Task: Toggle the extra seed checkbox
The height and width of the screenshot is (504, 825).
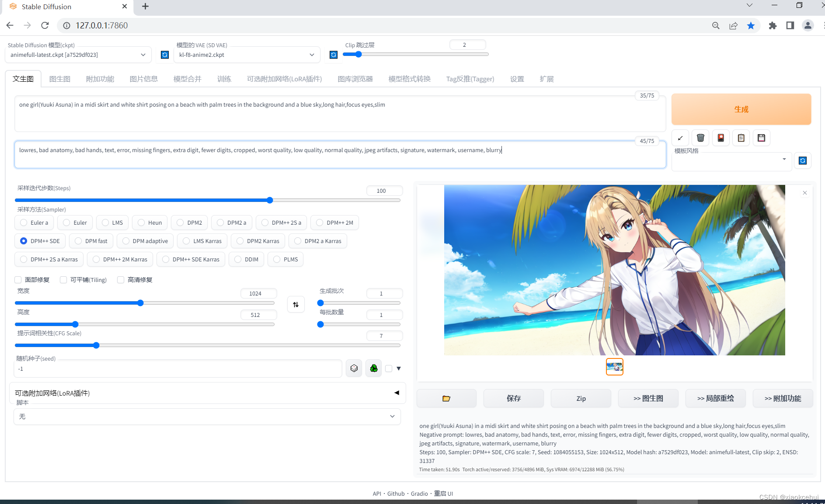Action: pos(389,368)
